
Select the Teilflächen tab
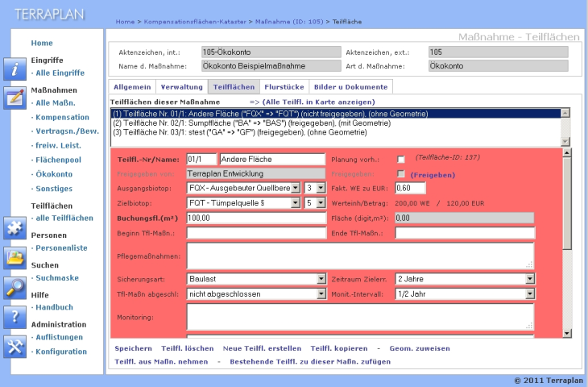pyautogui.click(x=234, y=87)
